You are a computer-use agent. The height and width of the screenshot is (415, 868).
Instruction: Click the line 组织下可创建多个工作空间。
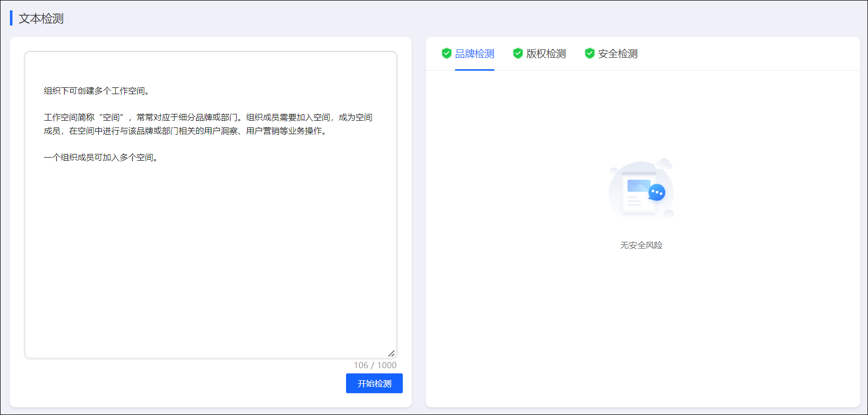98,90
